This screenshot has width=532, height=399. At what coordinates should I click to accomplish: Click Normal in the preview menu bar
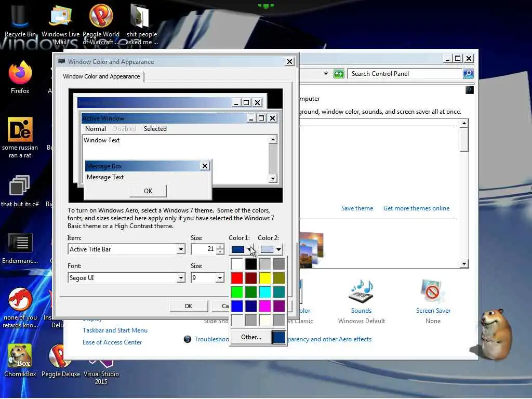pyautogui.click(x=96, y=129)
